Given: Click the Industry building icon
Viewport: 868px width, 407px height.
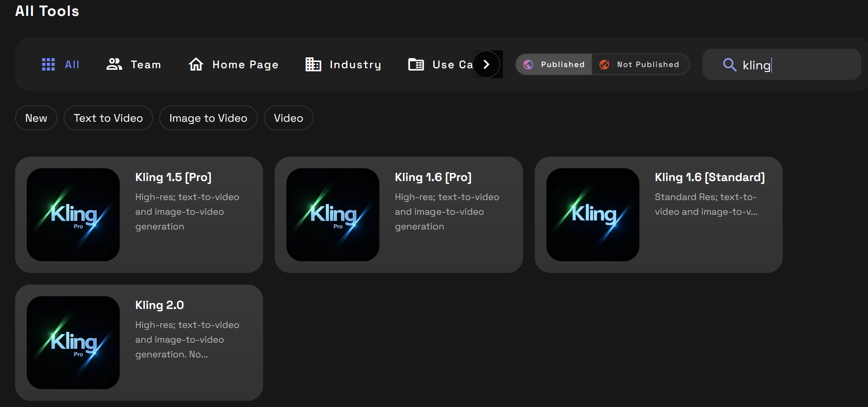Looking at the screenshot, I should (x=313, y=64).
